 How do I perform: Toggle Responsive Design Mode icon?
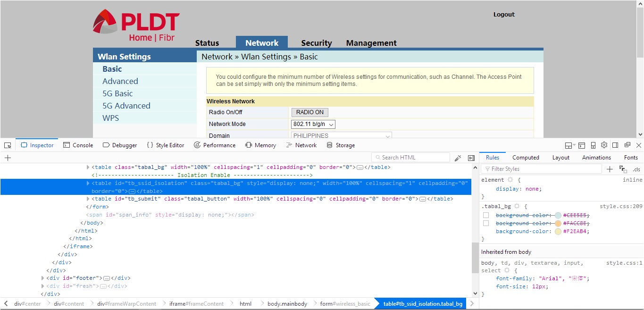pyautogui.click(x=593, y=145)
